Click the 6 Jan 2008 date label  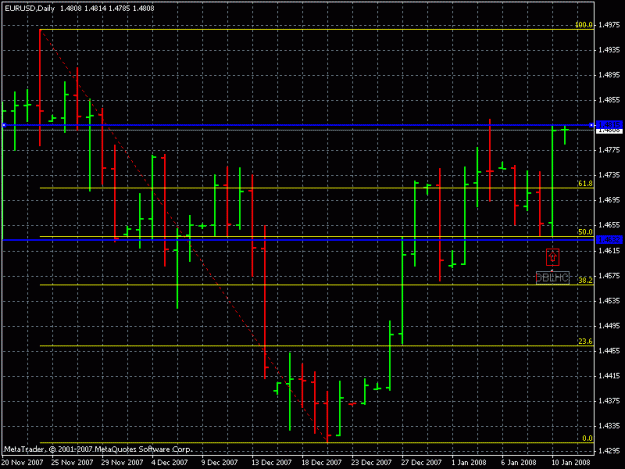(x=519, y=463)
